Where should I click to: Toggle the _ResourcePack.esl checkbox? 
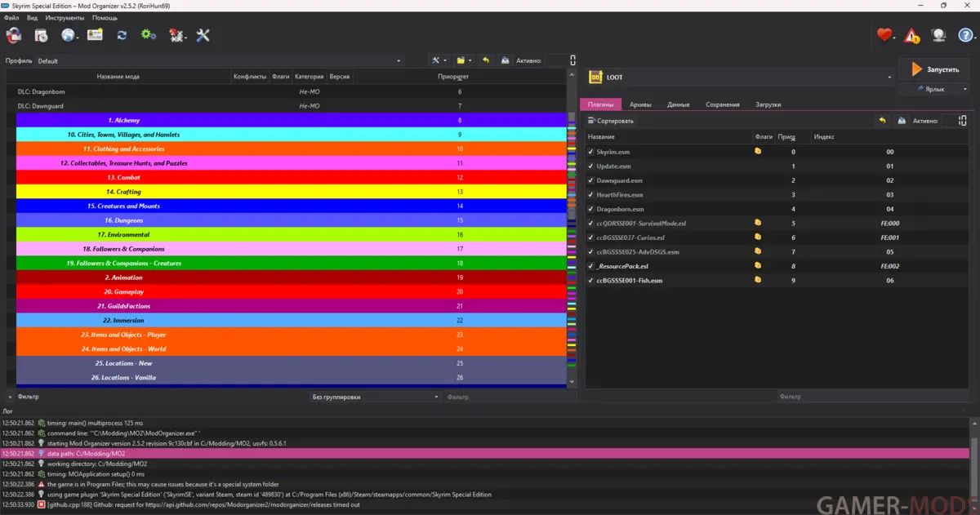tap(591, 266)
